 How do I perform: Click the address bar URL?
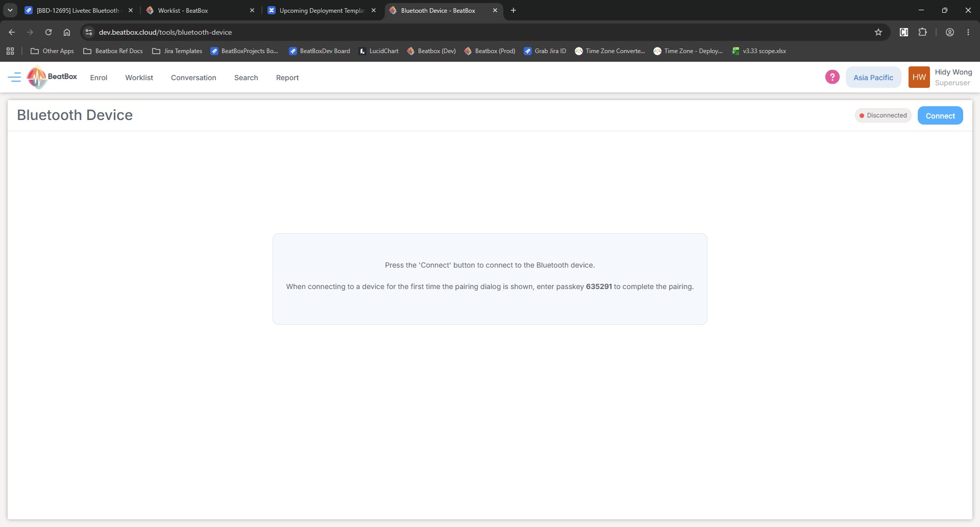[165, 32]
